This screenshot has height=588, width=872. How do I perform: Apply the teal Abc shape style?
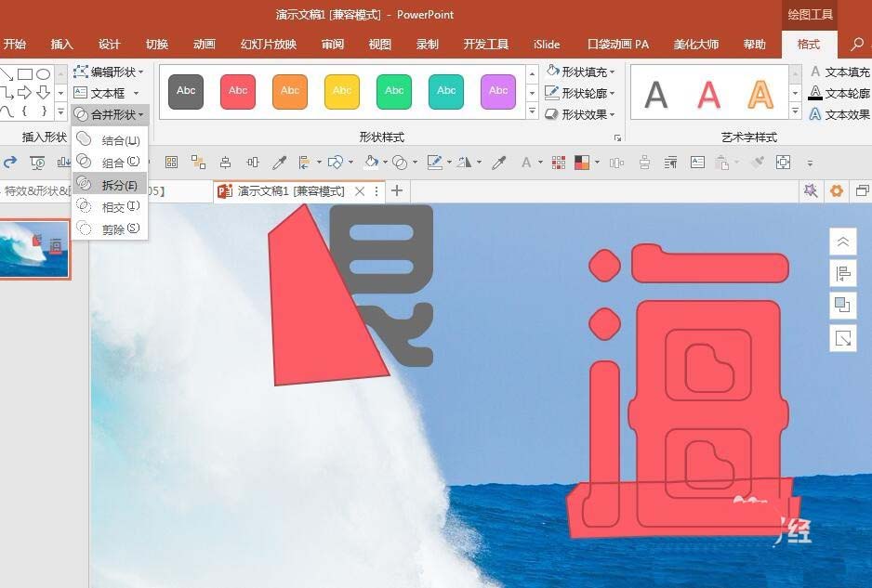[x=446, y=91]
